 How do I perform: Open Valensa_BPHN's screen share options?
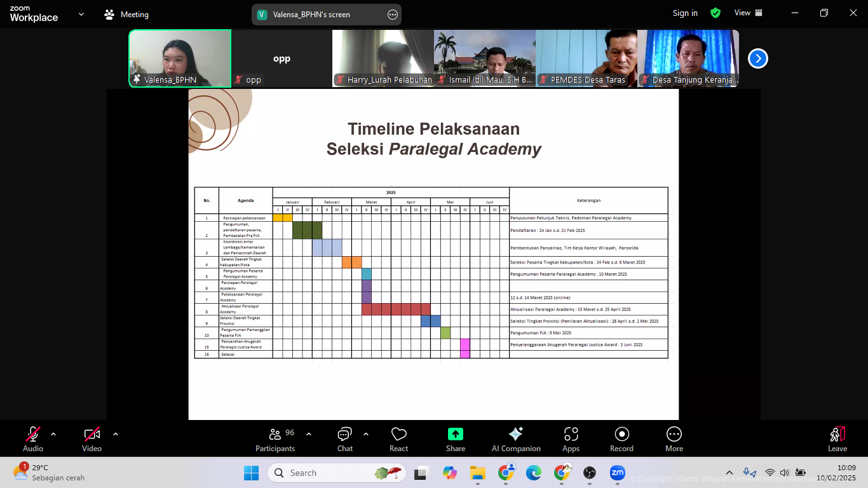(393, 15)
